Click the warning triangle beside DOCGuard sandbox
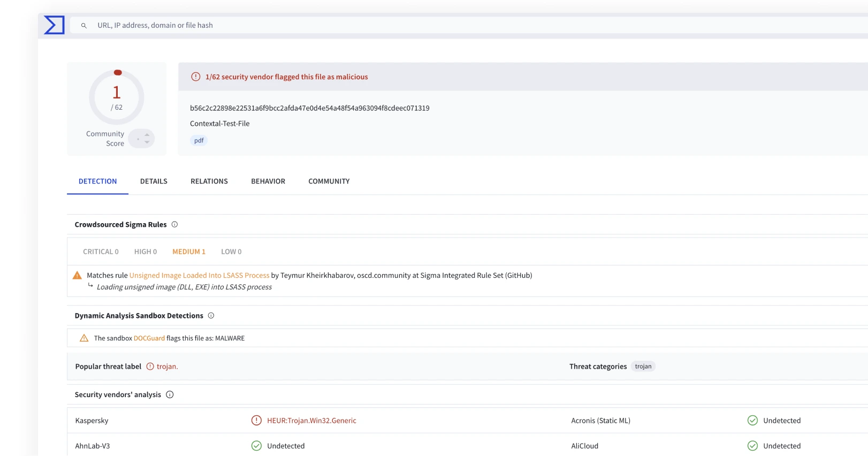Image resolution: width=868 pixels, height=456 pixels. pyautogui.click(x=84, y=338)
